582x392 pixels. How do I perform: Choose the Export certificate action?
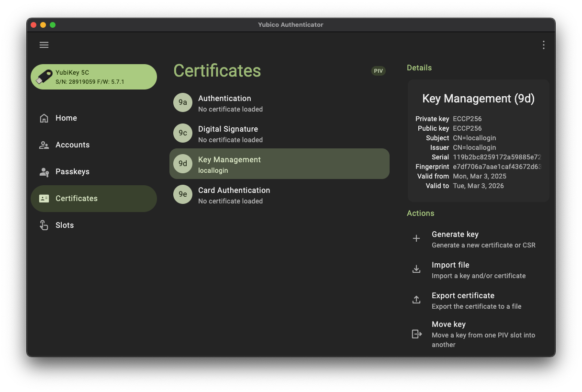478,301
